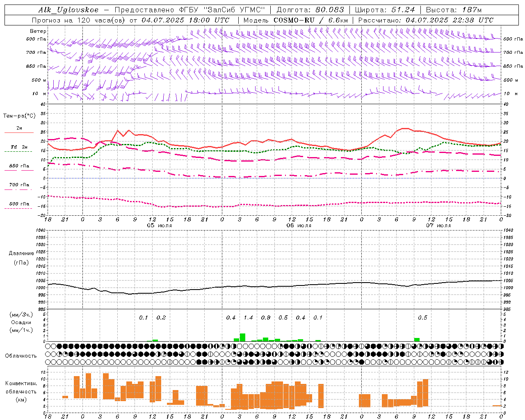The width and height of the screenshot is (525, 420).
Task: Click the 1.4 precipitation value
Action: 248,317
